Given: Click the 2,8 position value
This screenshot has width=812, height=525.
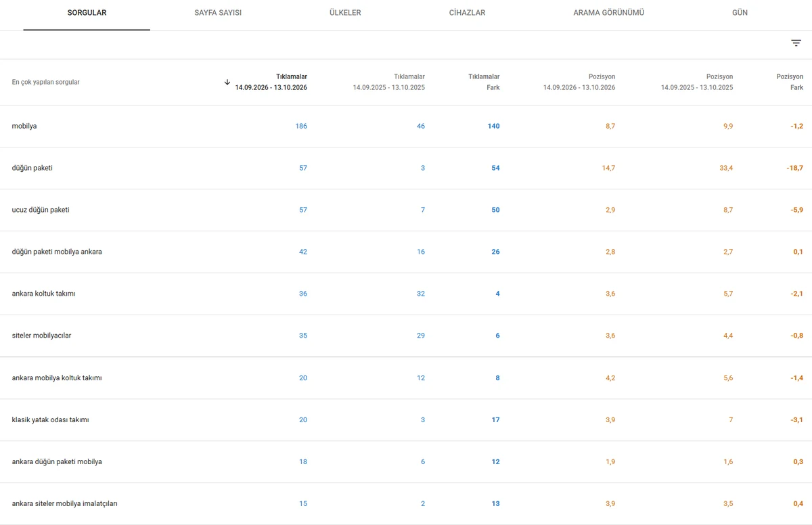Looking at the screenshot, I should (x=610, y=252).
